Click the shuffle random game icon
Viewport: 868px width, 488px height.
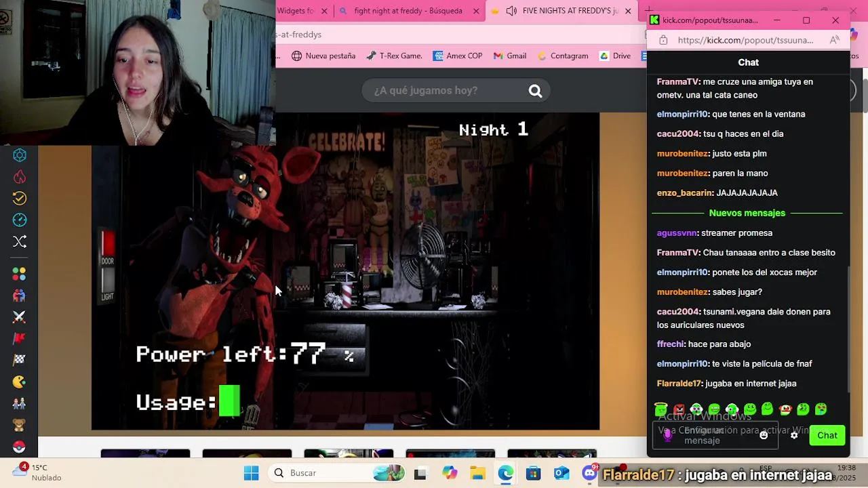[x=20, y=241]
